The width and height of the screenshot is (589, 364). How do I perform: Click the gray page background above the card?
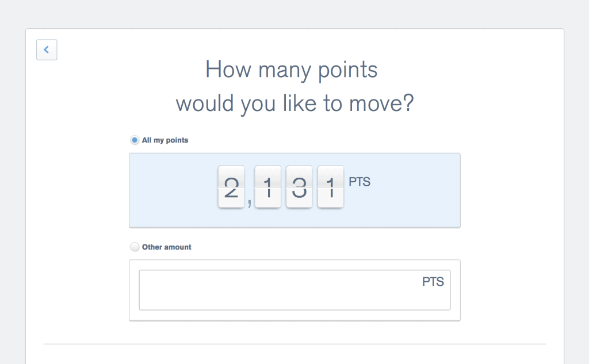pos(294,14)
